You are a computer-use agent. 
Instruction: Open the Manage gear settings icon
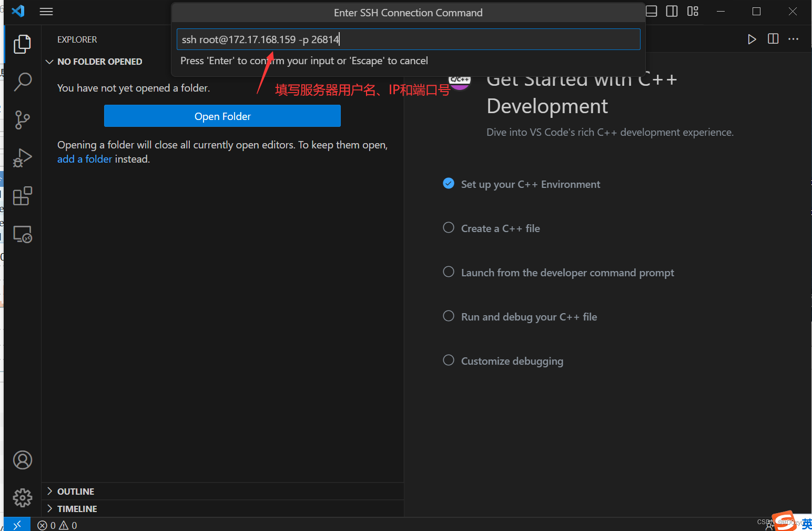point(23,498)
